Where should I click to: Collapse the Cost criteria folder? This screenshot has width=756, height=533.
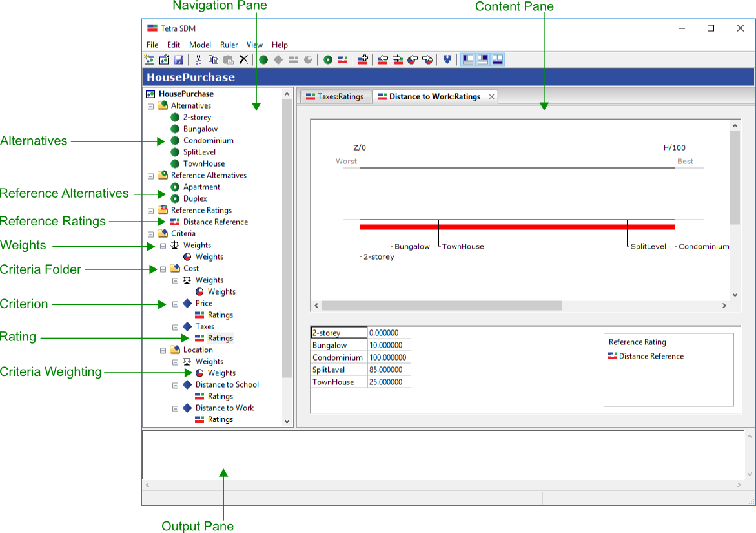point(163,268)
